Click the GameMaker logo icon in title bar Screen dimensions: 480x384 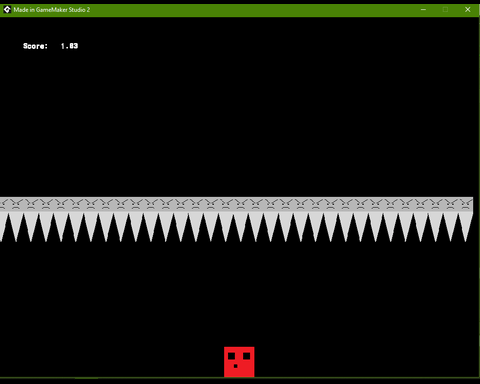point(7,10)
